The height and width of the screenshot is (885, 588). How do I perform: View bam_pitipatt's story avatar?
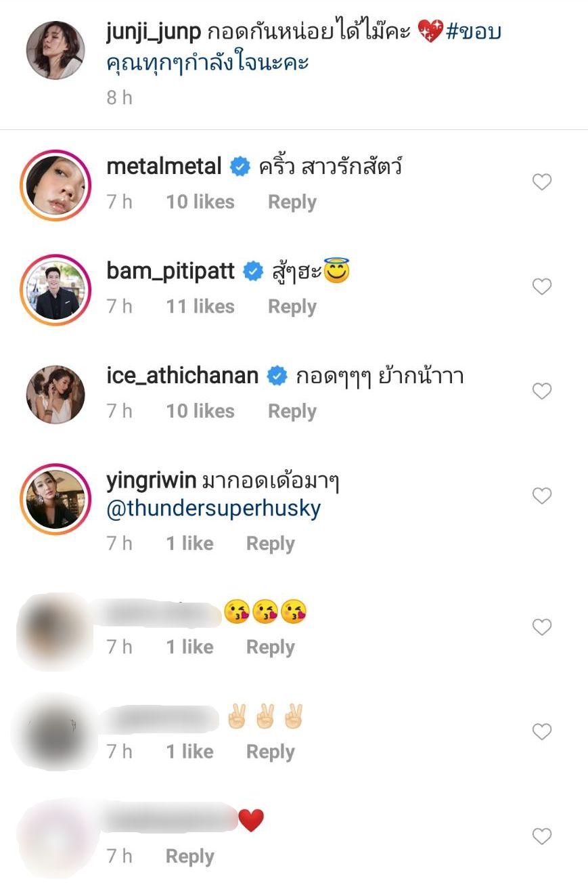click(55, 290)
